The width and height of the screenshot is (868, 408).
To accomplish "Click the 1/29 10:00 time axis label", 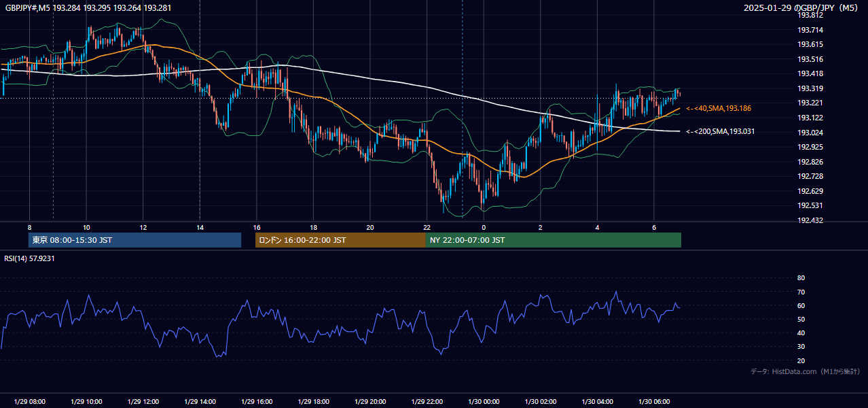I will click(86, 402).
